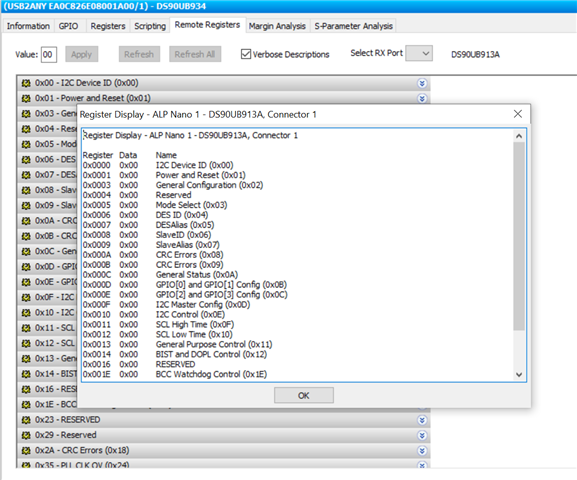Click the Value input field
The width and height of the screenshot is (577, 480).
point(49,54)
